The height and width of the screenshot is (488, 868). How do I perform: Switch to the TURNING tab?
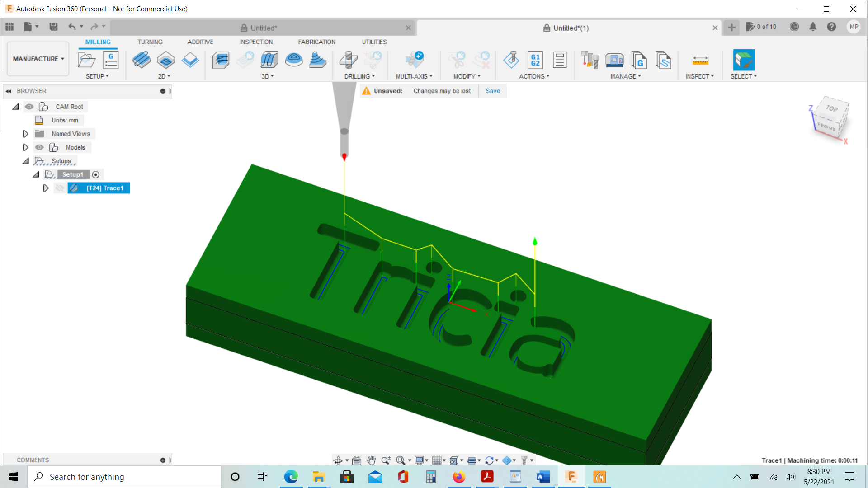(x=150, y=42)
